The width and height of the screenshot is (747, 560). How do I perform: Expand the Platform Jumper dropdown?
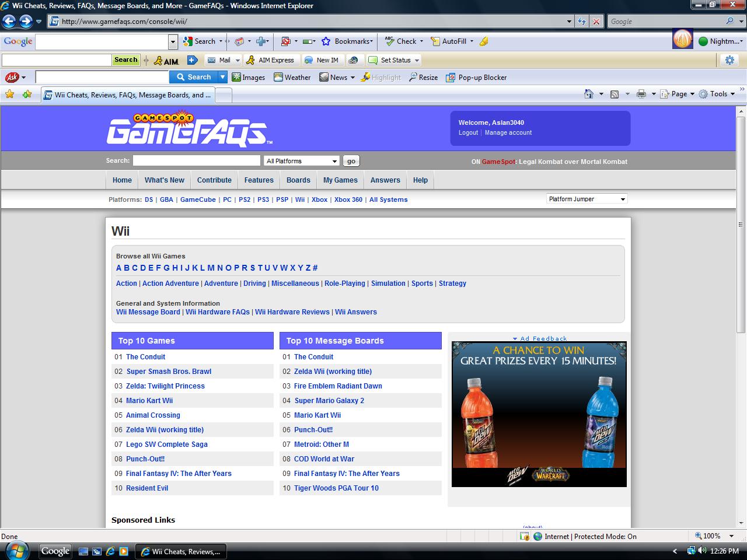click(x=587, y=199)
